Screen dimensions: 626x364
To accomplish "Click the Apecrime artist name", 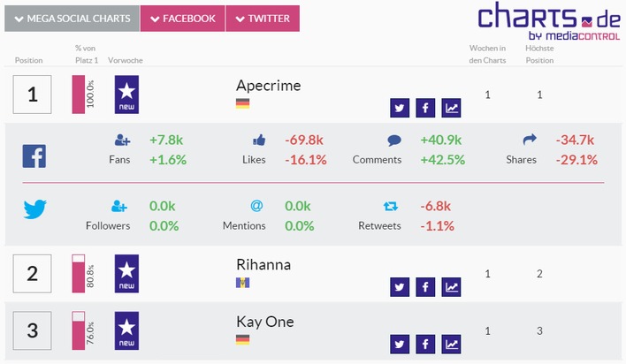I will (269, 86).
